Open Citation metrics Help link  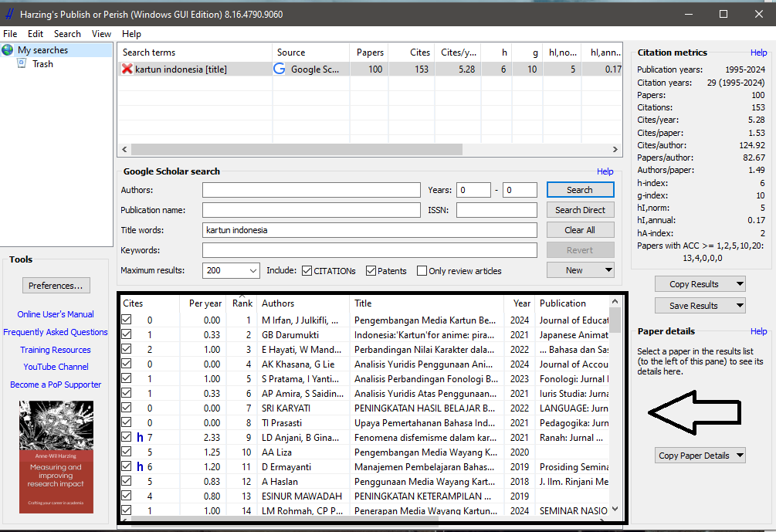coord(758,53)
